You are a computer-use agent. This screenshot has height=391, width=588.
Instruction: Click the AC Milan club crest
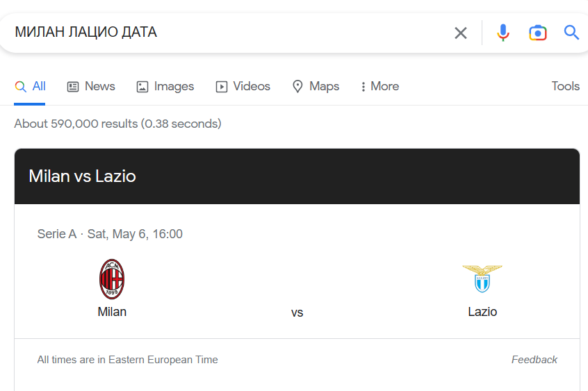tap(112, 279)
